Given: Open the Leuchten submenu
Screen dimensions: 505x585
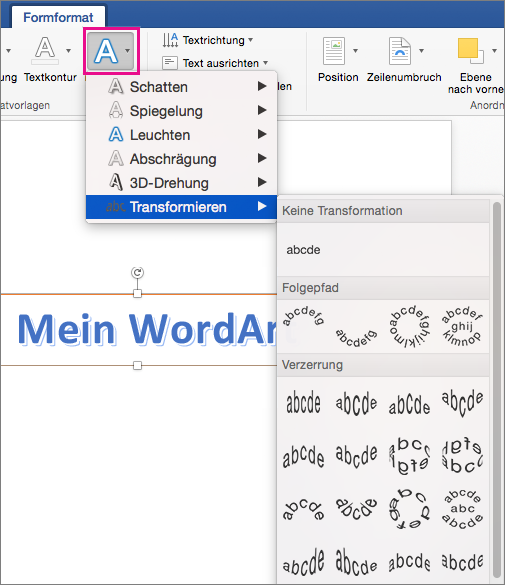Looking at the screenshot, I should [182, 135].
